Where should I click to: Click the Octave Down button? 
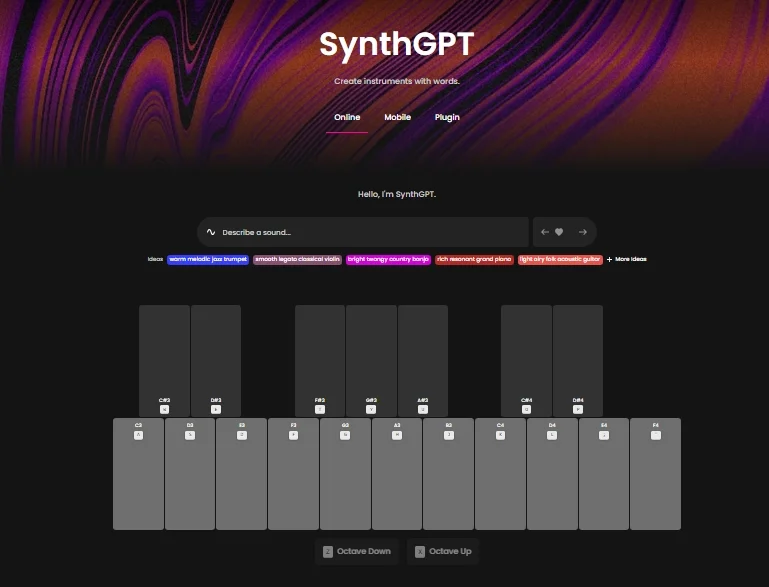coord(357,551)
